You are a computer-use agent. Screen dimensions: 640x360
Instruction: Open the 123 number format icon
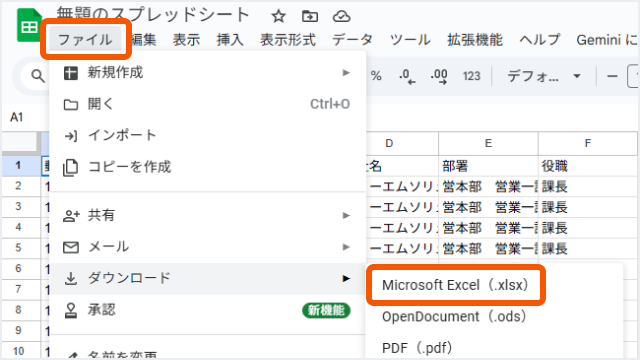click(x=471, y=76)
